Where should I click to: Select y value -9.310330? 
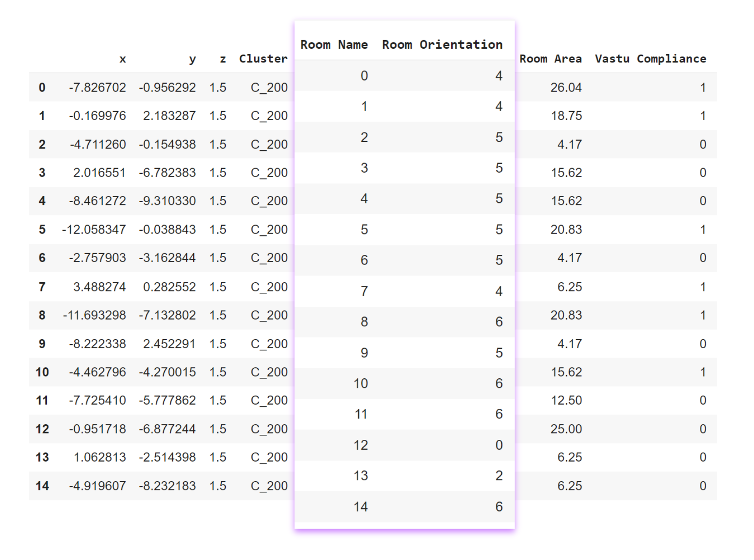point(167,201)
